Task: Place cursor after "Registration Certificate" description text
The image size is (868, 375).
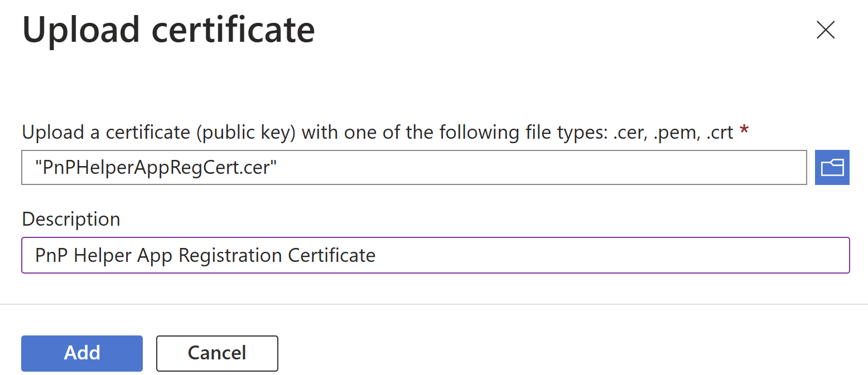Action: (x=377, y=255)
